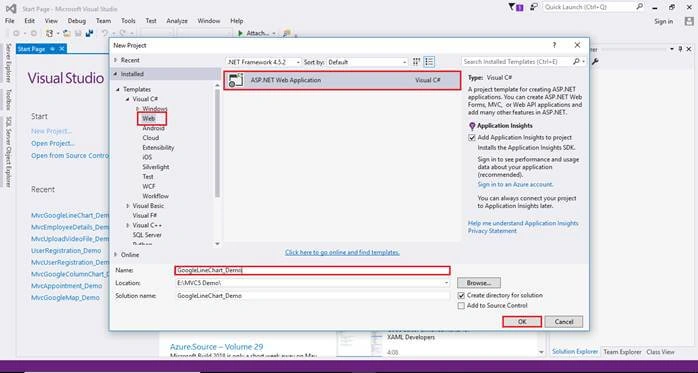Open the Location path dropdown arrow
The width and height of the screenshot is (698, 373).
446,283
